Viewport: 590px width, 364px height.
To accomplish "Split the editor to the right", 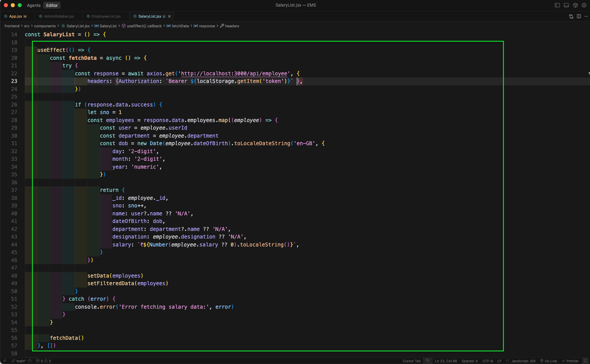I will click(579, 16).
